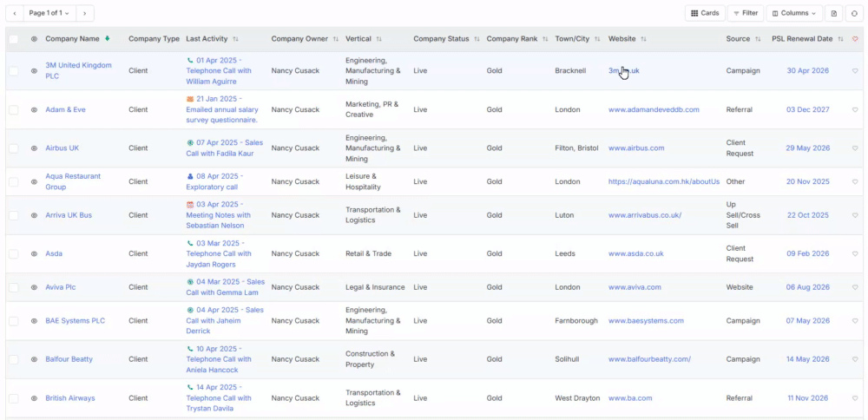Open the Airbus UK company link
The width and height of the screenshot is (868, 420).
[62, 148]
